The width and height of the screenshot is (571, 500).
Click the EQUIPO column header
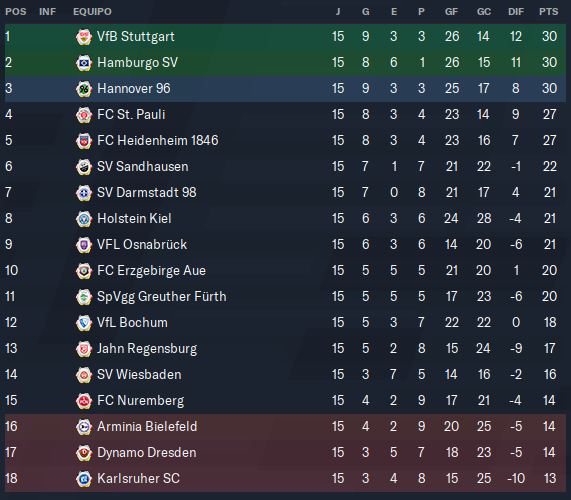click(92, 12)
